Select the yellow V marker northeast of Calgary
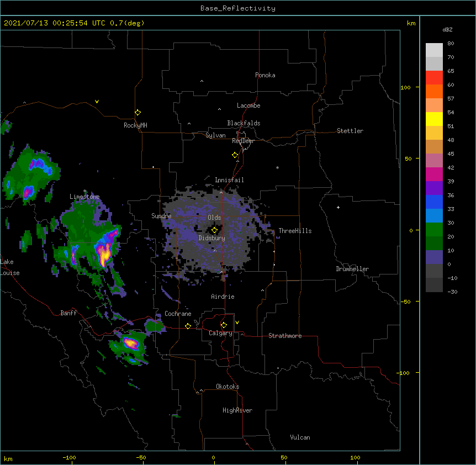The image size is (476, 465). (237, 323)
